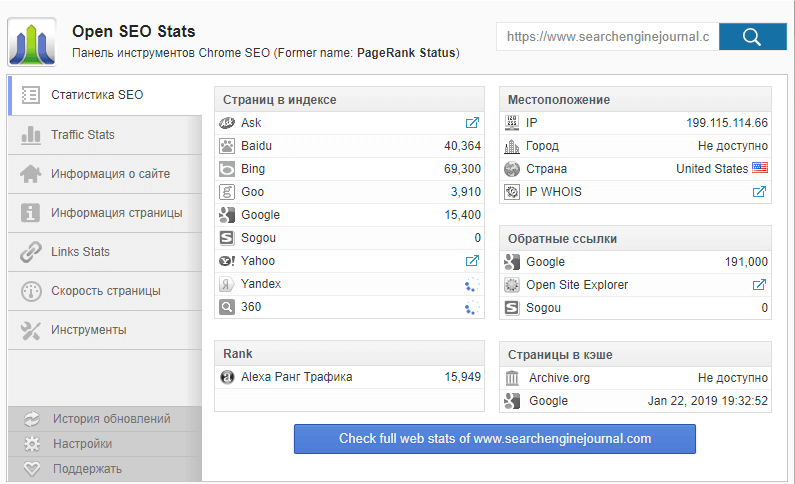Open the Инструменты tab
Viewport: 795px width, 484px height.
[x=105, y=330]
